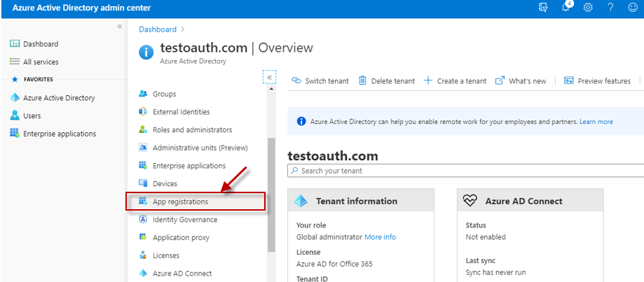
Task: Open Application proxy
Action: pyautogui.click(x=181, y=238)
